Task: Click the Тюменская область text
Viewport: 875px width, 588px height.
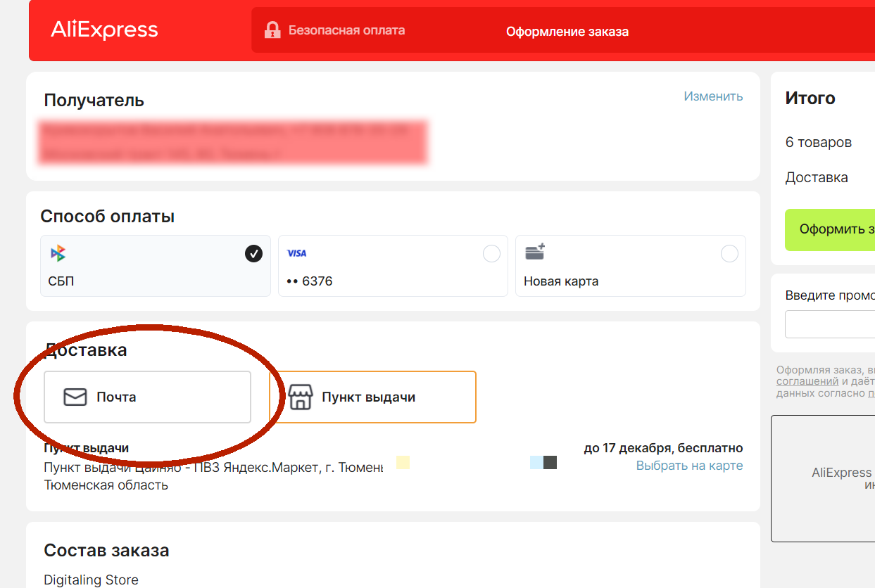Action: [x=106, y=485]
